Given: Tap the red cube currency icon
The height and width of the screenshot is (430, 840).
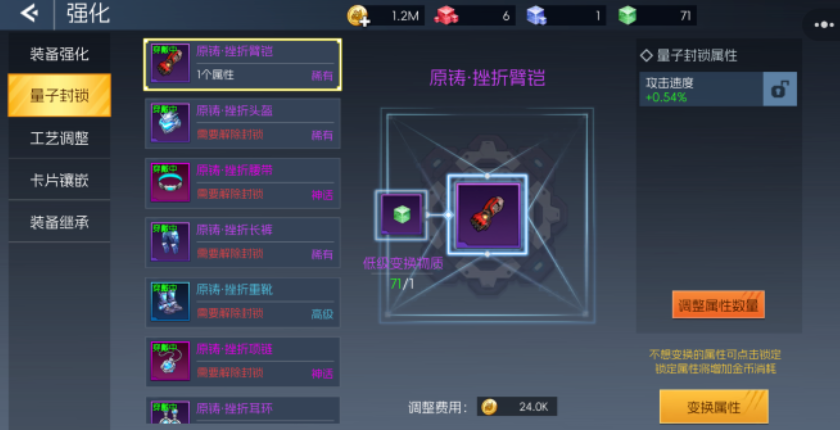Looking at the screenshot, I should point(446,16).
